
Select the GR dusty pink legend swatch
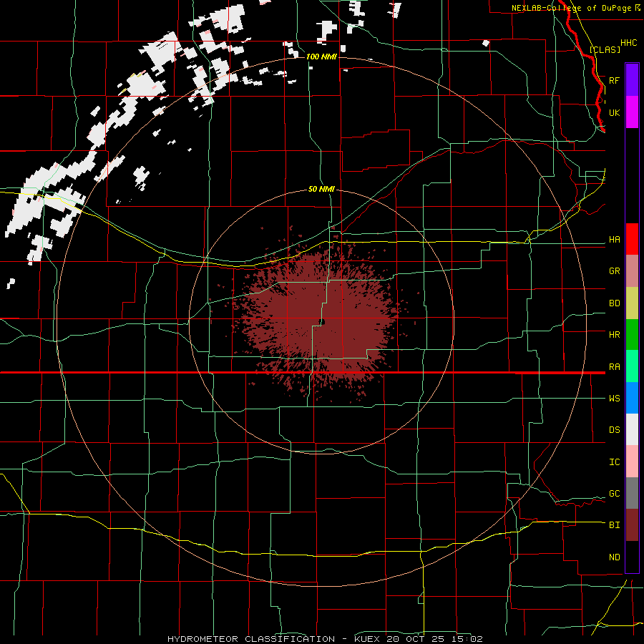[x=632, y=271]
